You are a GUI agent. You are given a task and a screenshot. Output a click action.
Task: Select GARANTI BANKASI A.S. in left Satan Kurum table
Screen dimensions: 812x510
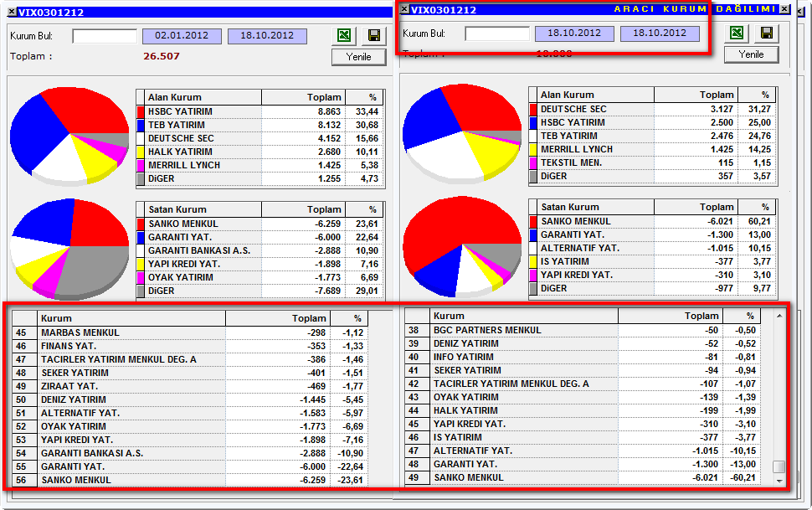click(260, 251)
